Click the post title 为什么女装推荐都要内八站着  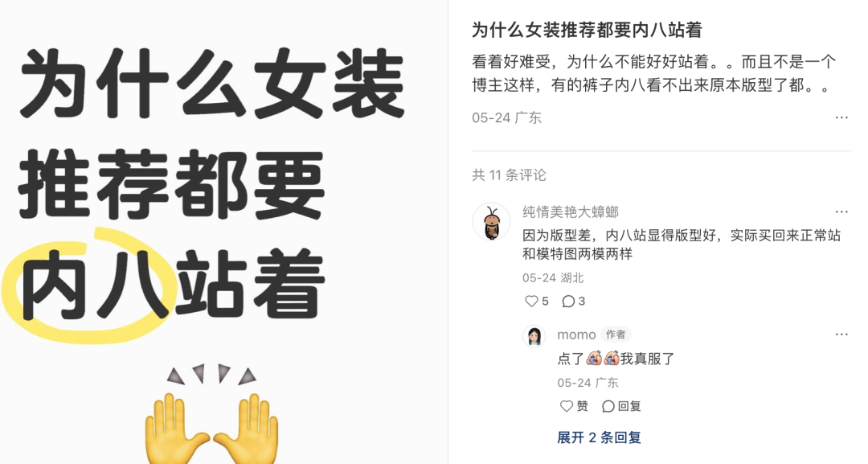[587, 30]
